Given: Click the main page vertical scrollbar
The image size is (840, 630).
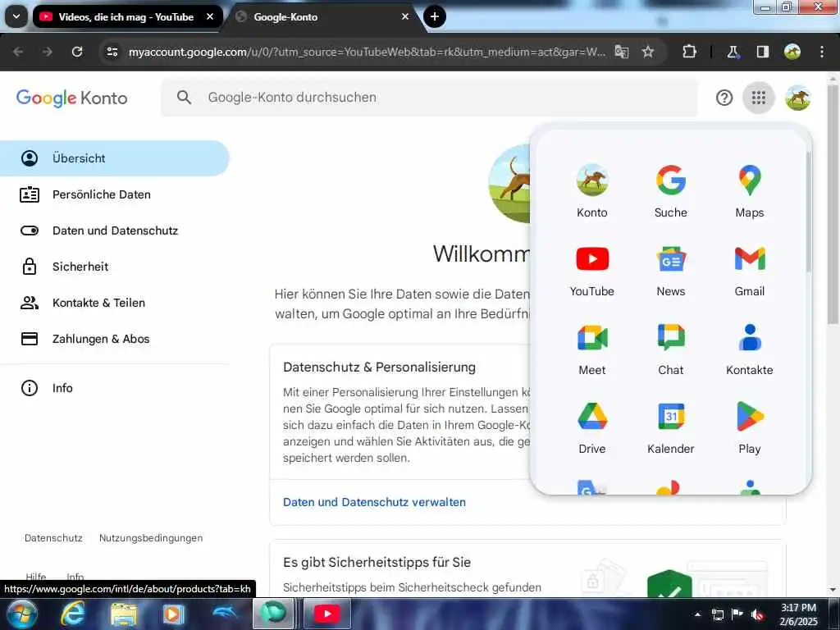Looking at the screenshot, I should (x=833, y=203).
